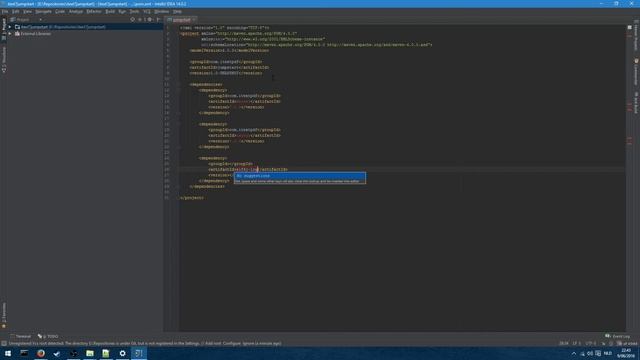Close the pom.xml editor tab

tap(194, 20)
